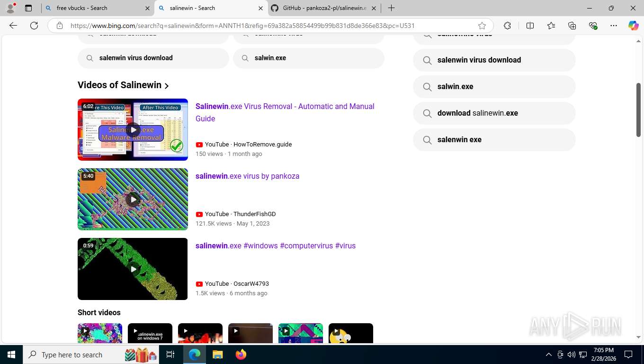Search suggestion 'salenwin virus download' in left column
This screenshot has height=364, width=644.
click(x=153, y=58)
